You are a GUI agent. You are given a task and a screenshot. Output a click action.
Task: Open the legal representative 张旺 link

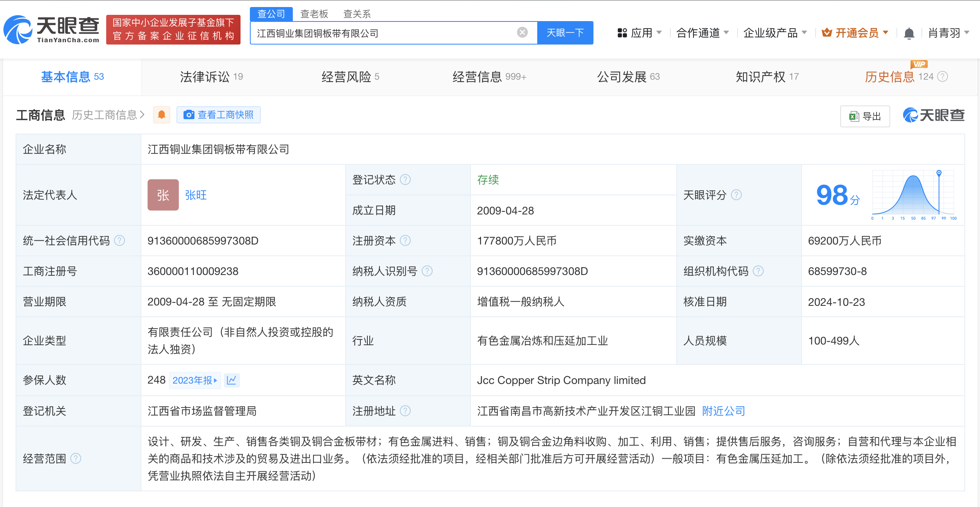point(196,195)
